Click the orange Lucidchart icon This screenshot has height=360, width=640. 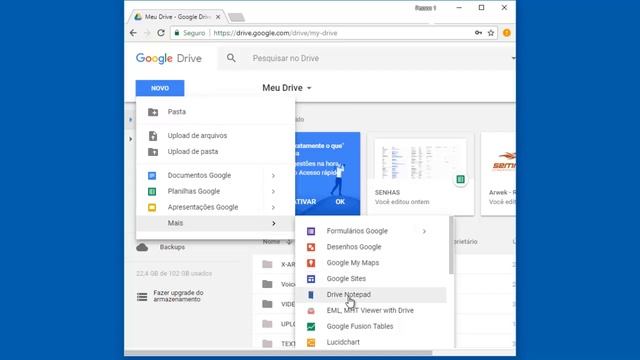tap(311, 342)
